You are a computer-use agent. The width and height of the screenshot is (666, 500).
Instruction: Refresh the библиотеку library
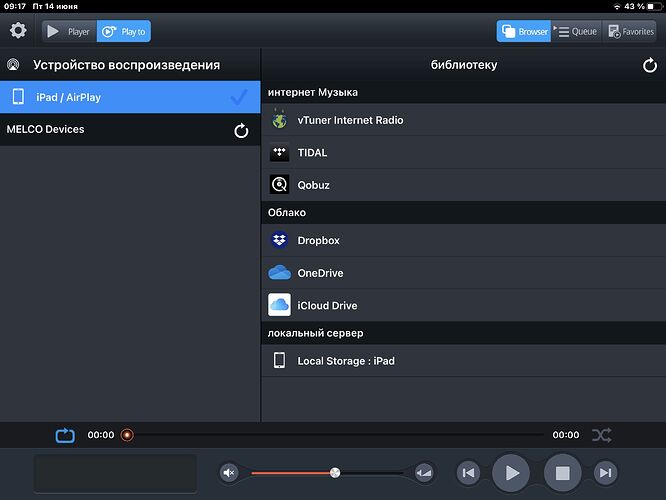point(649,65)
